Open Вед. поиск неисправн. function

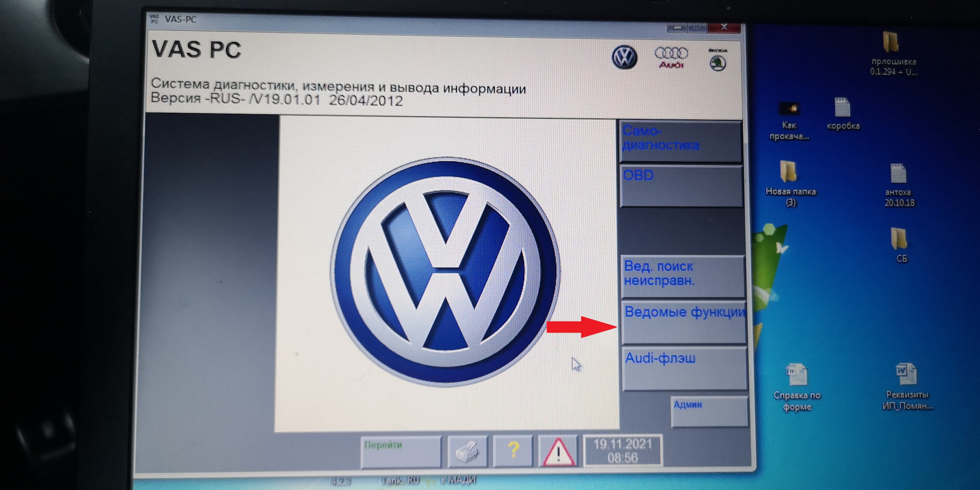point(683,276)
